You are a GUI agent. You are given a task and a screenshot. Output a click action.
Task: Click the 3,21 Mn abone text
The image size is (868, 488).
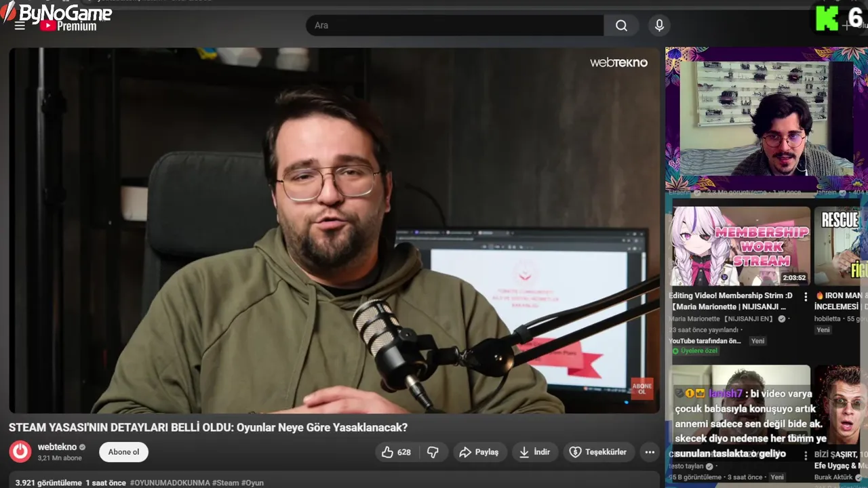(60, 458)
